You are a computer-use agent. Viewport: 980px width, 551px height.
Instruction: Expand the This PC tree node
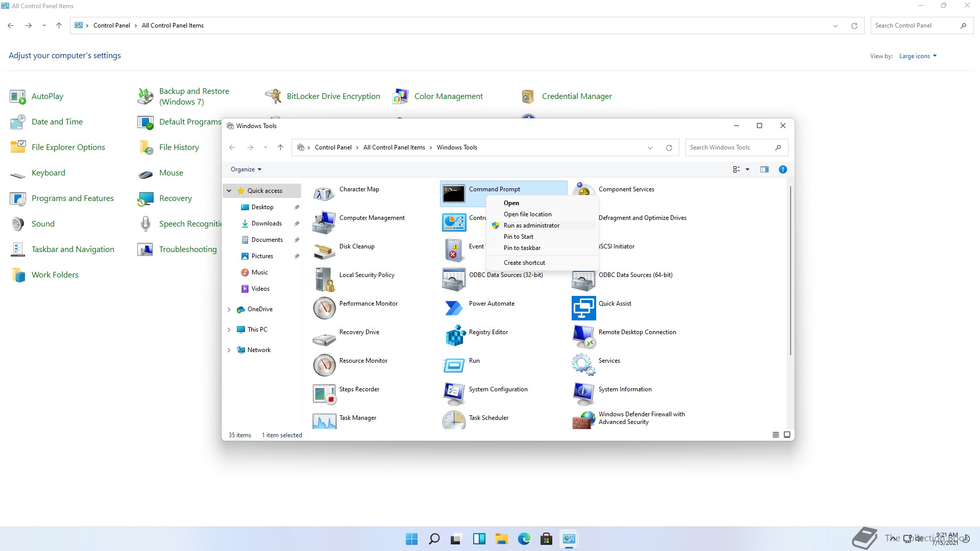(x=229, y=330)
